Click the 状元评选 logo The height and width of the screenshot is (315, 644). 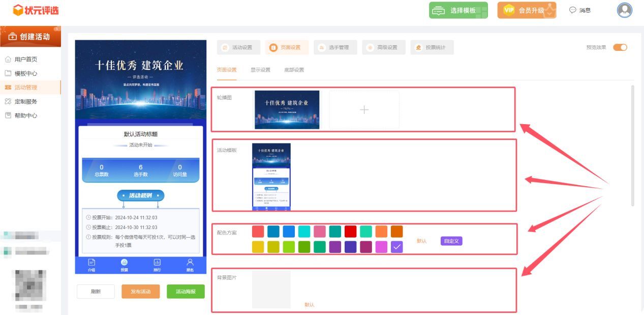tap(36, 10)
